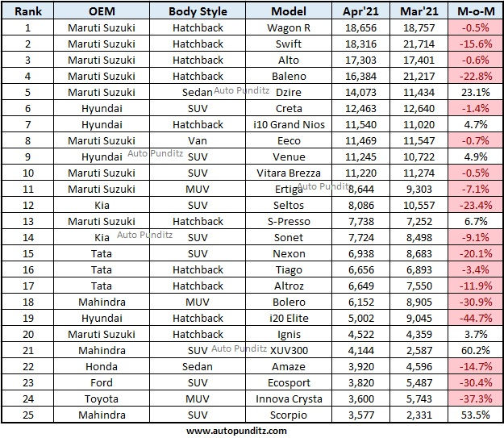Click the Vitara Brezza model cell
This screenshot has height=438, width=504.
pos(287,173)
